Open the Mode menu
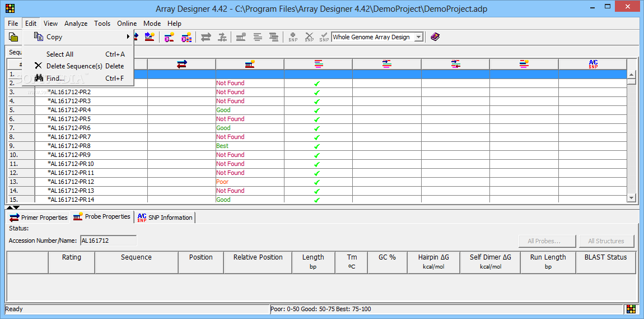This screenshot has height=319, width=644. [152, 24]
